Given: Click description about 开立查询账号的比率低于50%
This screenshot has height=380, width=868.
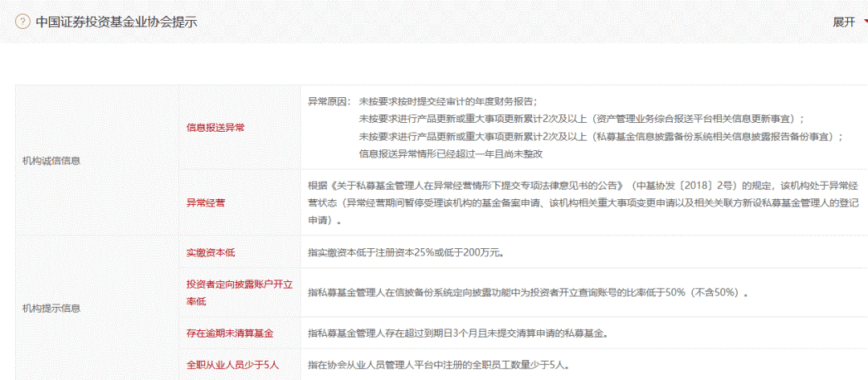Looking at the screenshot, I should (x=529, y=293).
